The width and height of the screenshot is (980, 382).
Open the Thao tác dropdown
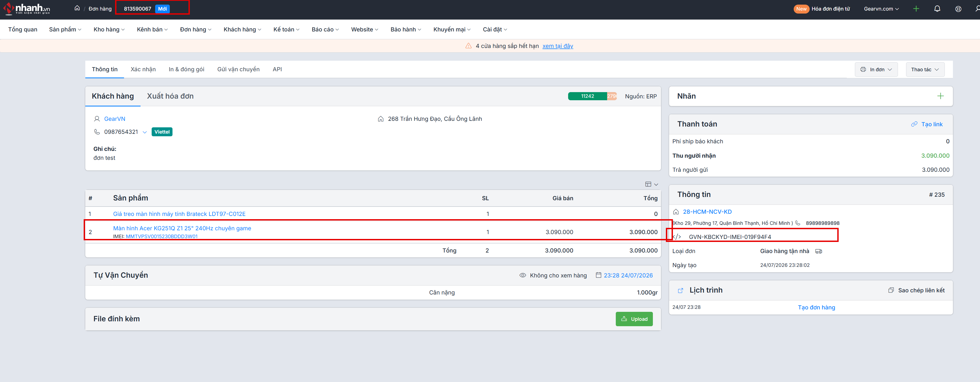click(x=925, y=70)
